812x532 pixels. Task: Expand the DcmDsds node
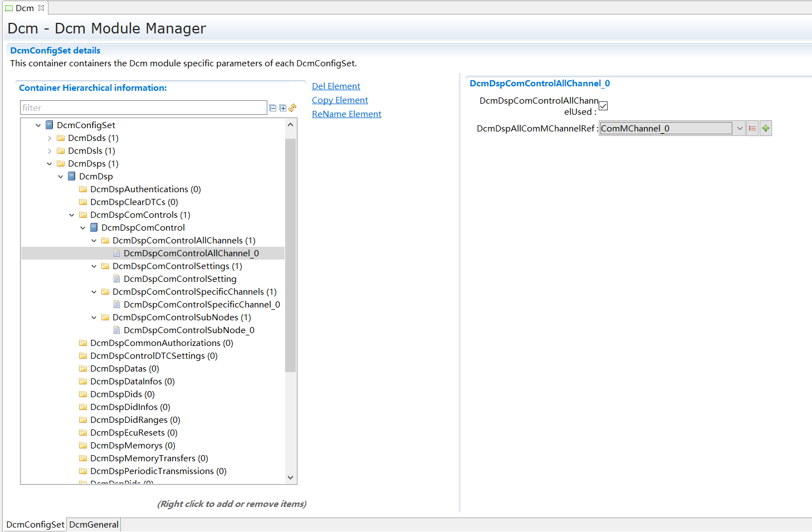pyautogui.click(x=50, y=138)
